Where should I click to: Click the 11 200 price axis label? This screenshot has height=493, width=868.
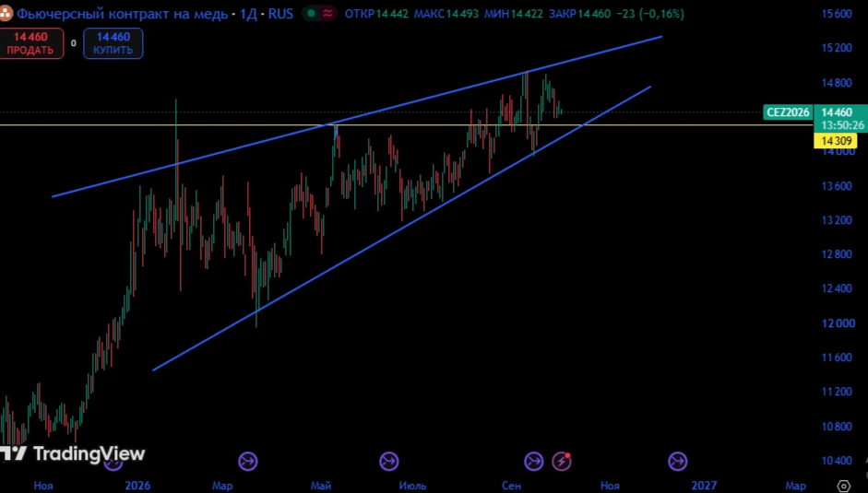click(838, 392)
